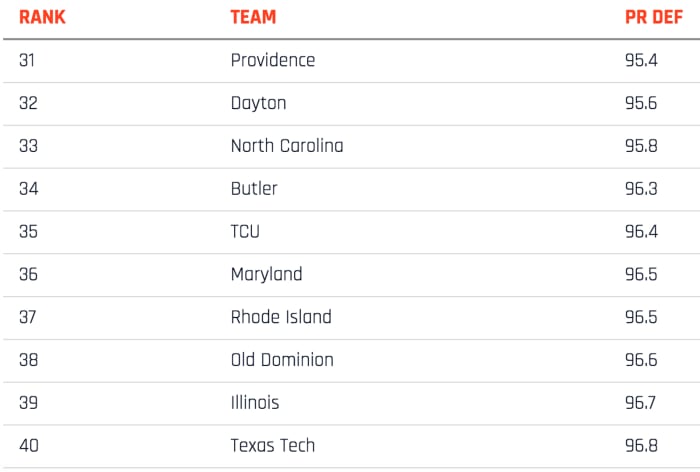Viewport: 700px width, 472px height.
Task: Select the TCU team name
Action: coord(245,231)
